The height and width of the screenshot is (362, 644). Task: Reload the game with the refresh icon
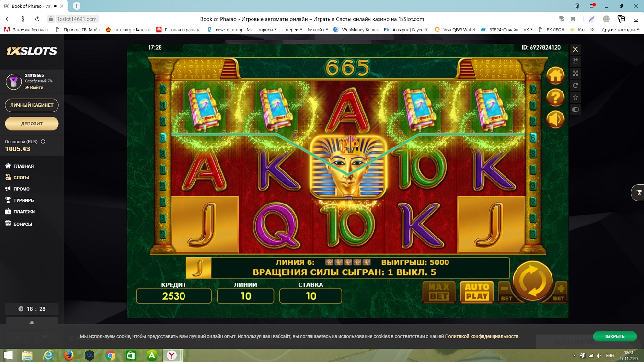575,85
